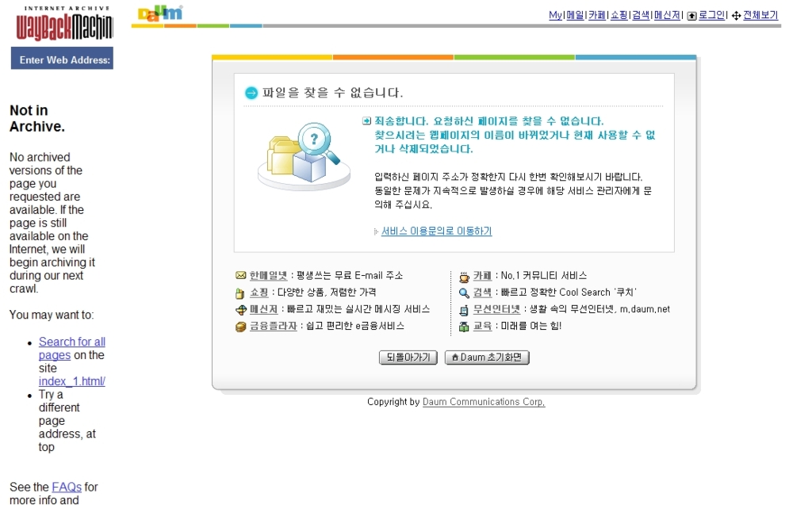Click the 되돌아가기 button
Image resolution: width=812 pixels, height=505 pixels.
[x=408, y=358]
